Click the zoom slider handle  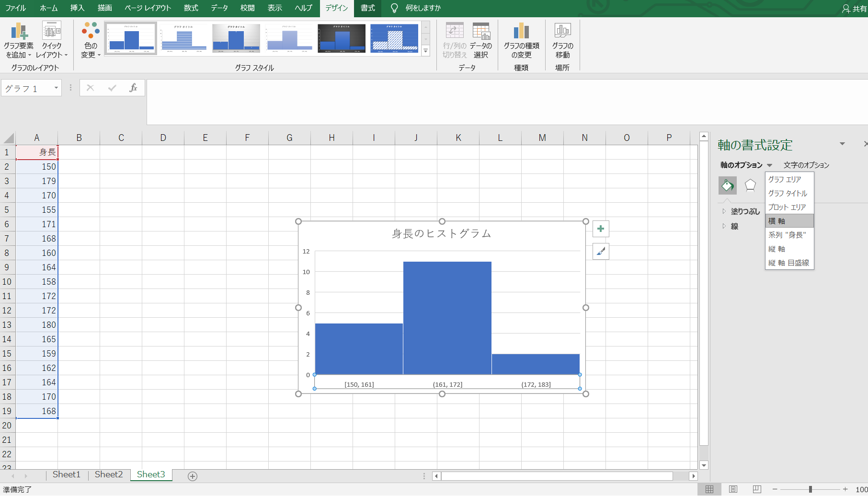(x=810, y=489)
